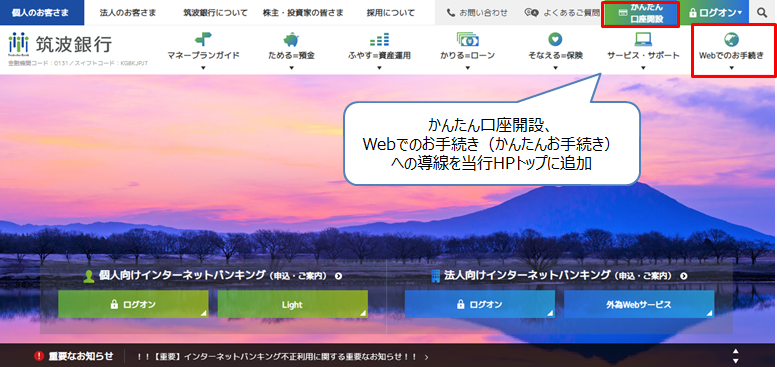This screenshot has width=777, height=367.
Task: Click the 重要なお知らせ label
Action: [81, 356]
